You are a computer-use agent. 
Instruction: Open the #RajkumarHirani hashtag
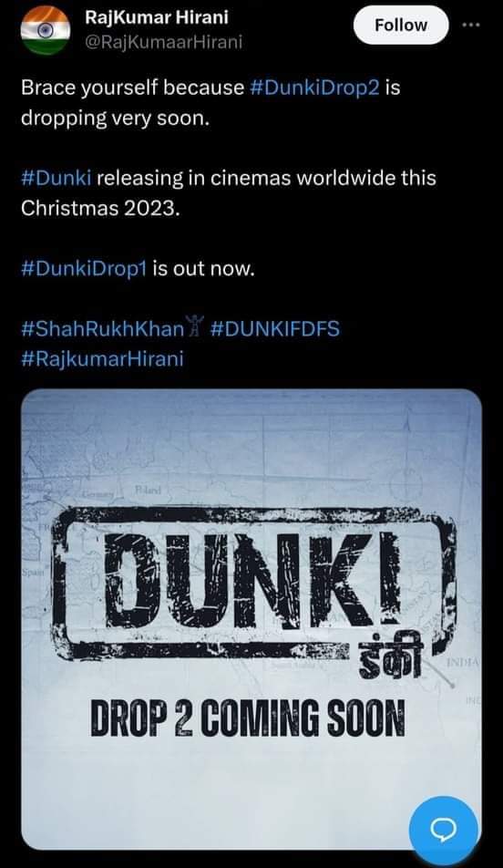pos(102,358)
